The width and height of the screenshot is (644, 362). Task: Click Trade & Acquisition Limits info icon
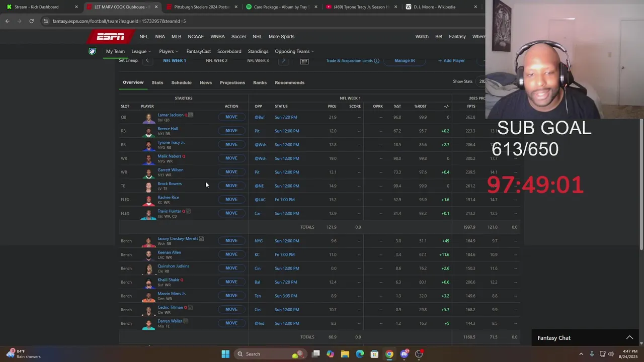[x=376, y=61]
